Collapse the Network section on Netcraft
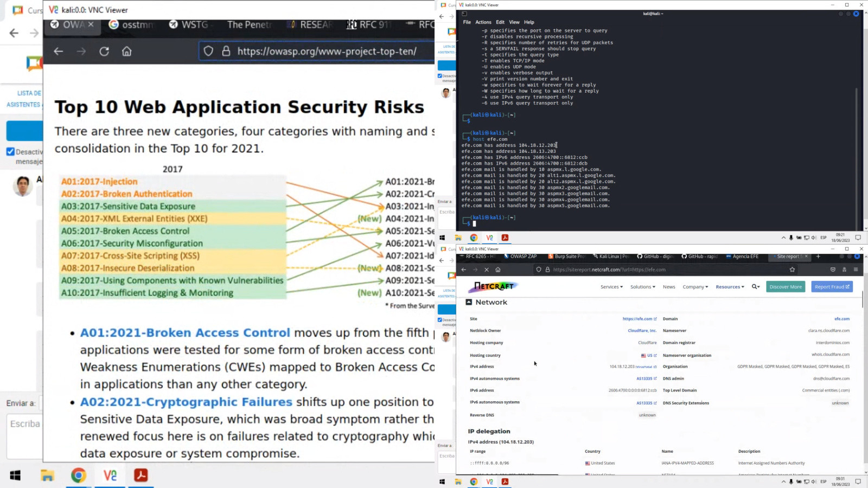 click(x=469, y=302)
